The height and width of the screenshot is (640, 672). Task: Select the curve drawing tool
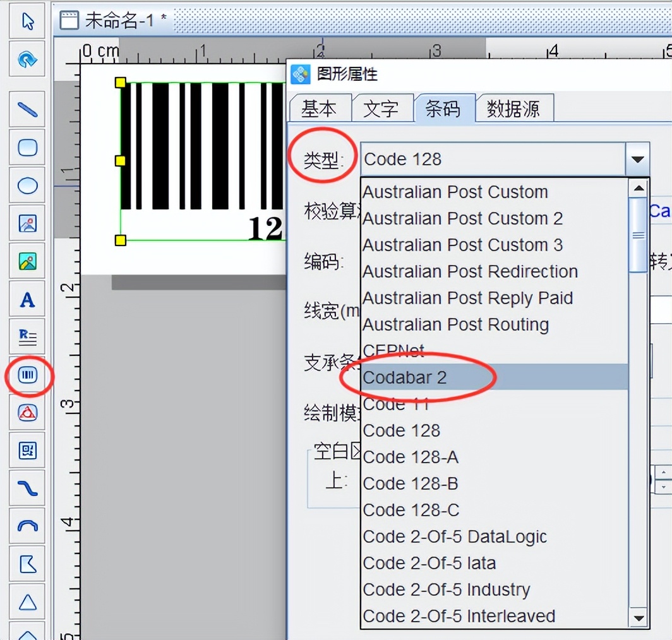(27, 489)
